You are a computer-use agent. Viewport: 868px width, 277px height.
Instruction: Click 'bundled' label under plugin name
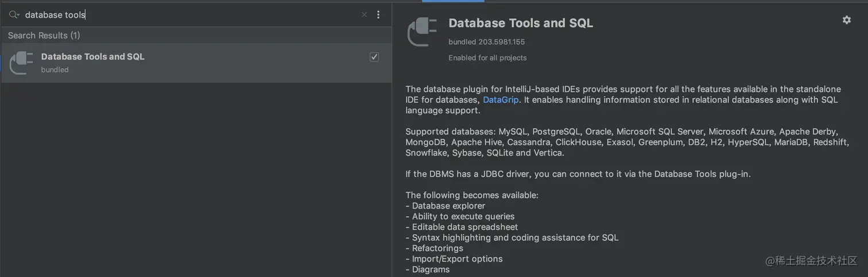tap(55, 70)
